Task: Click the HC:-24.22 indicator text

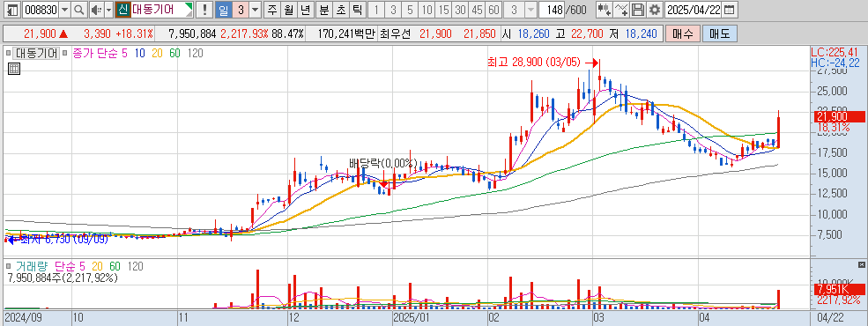Action: (835, 63)
